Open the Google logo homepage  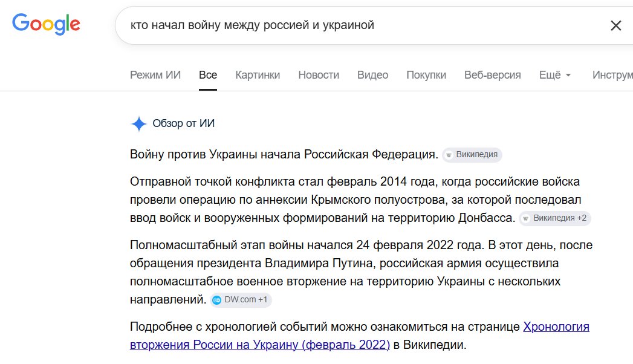click(46, 24)
